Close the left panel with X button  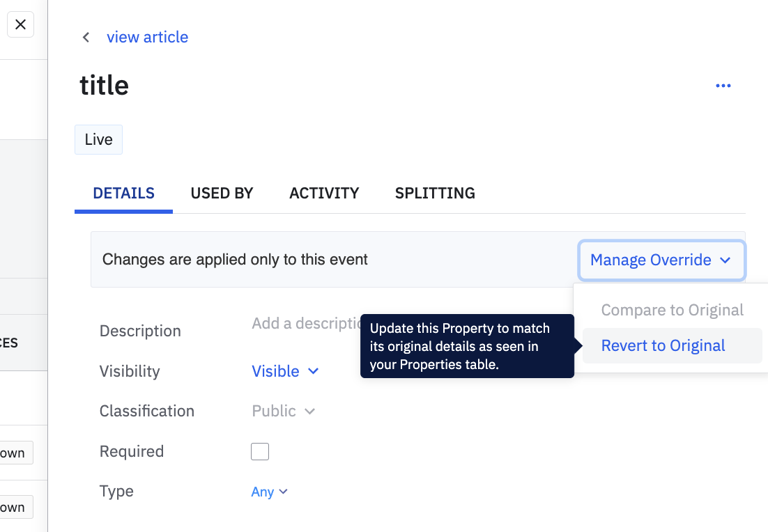(x=21, y=25)
